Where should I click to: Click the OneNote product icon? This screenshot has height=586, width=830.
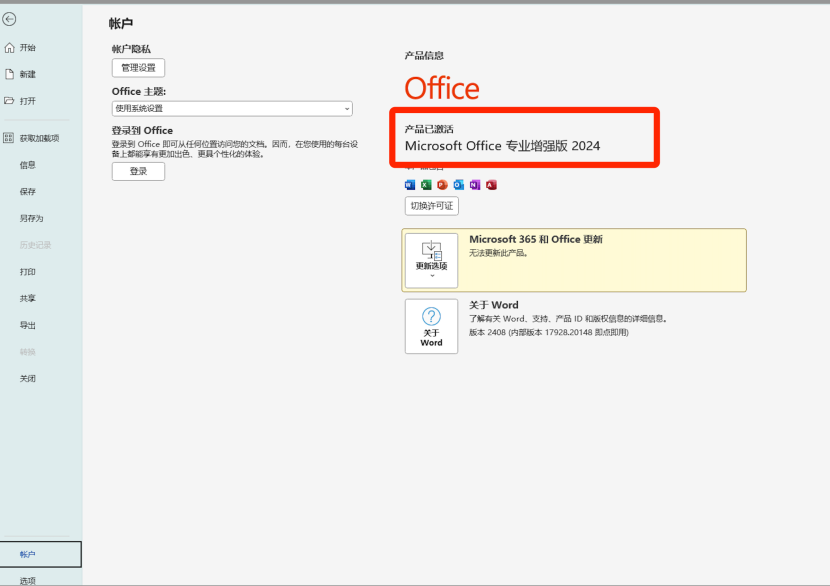(475, 185)
